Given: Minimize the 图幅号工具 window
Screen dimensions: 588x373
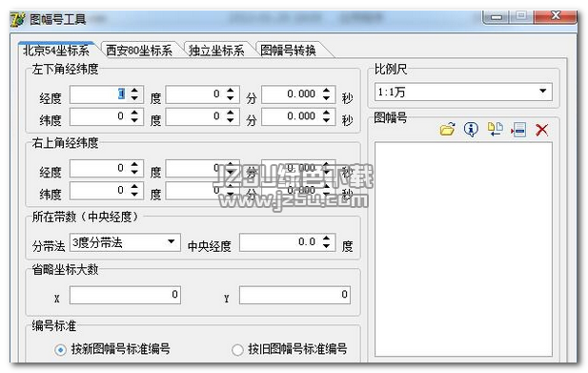Looking at the screenshot, I should 497,17.
